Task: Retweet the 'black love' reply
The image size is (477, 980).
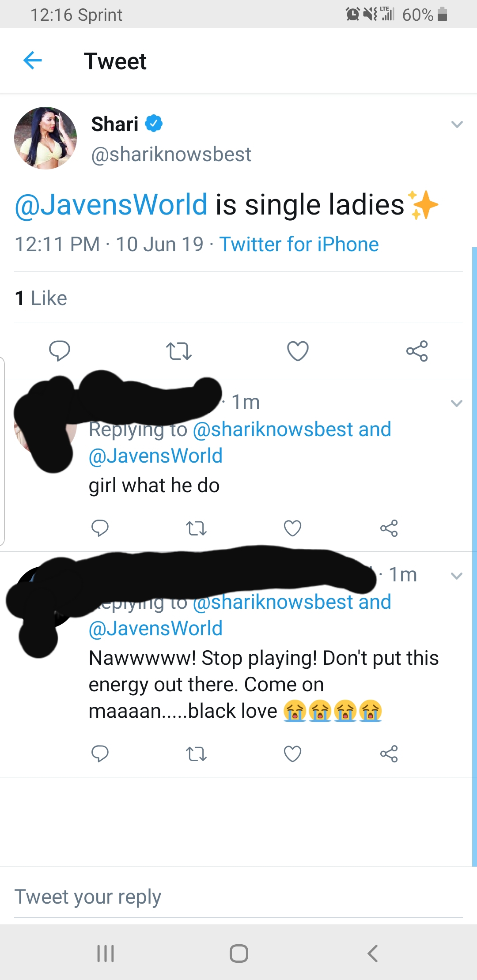Action: point(197,754)
